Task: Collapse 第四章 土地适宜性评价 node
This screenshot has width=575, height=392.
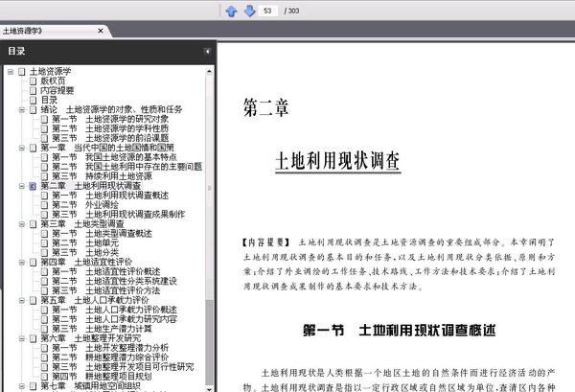Action: [x=22, y=263]
